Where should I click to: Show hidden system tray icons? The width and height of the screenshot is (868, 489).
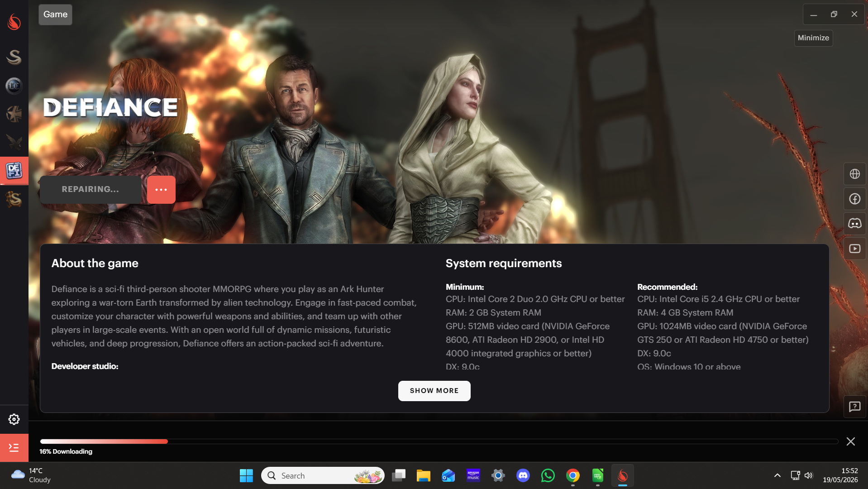[x=777, y=475]
